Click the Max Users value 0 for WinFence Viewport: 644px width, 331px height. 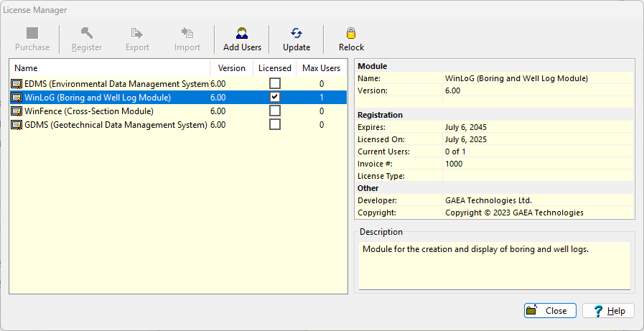pyautogui.click(x=322, y=111)
